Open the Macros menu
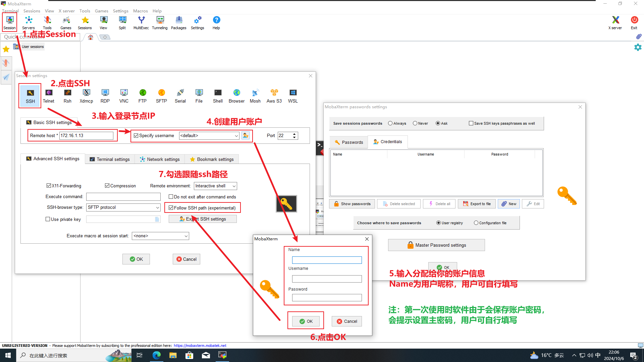Screen dimensions: 644x362 click(140, 11)
